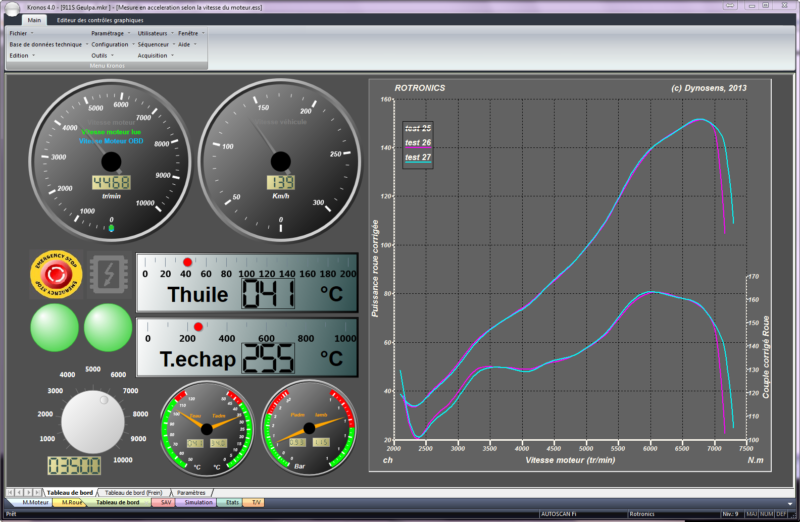Toggle the test 27 legend entry
Screen dimensions: 800x522
[x=418, y=158]
